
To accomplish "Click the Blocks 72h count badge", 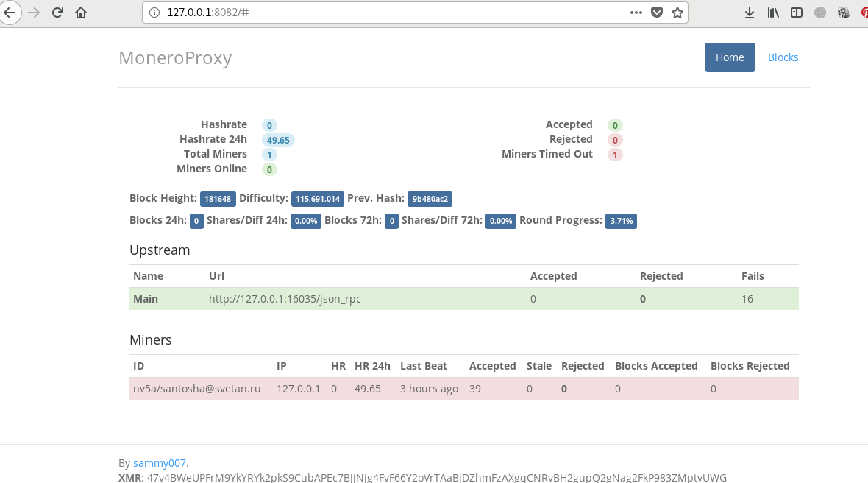I will click(391, 221).
